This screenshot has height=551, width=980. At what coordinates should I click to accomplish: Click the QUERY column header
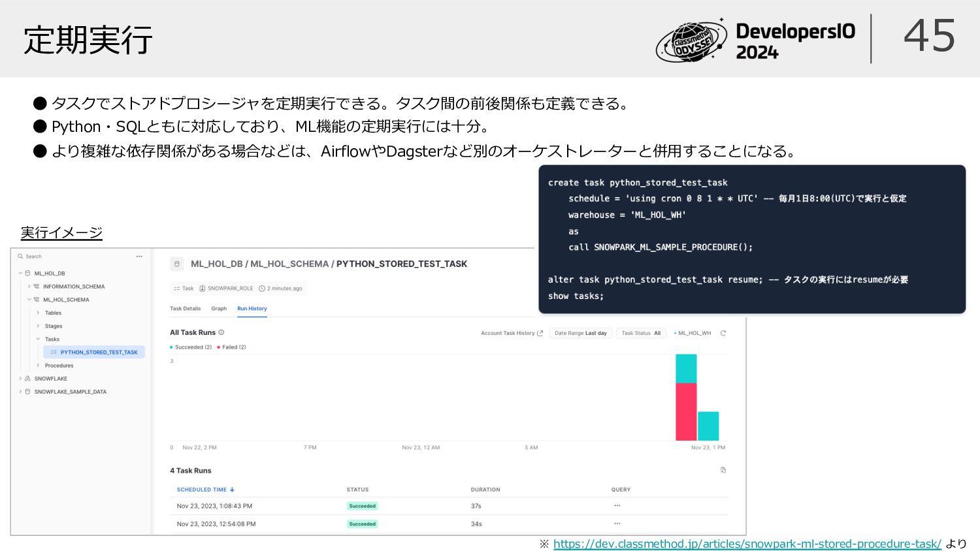[621, 490]
